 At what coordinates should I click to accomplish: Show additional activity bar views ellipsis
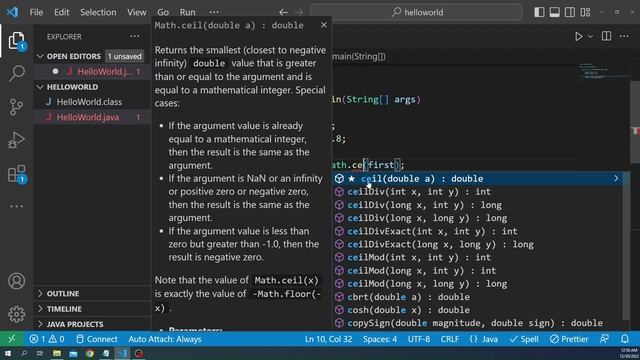tap(16, 206)
